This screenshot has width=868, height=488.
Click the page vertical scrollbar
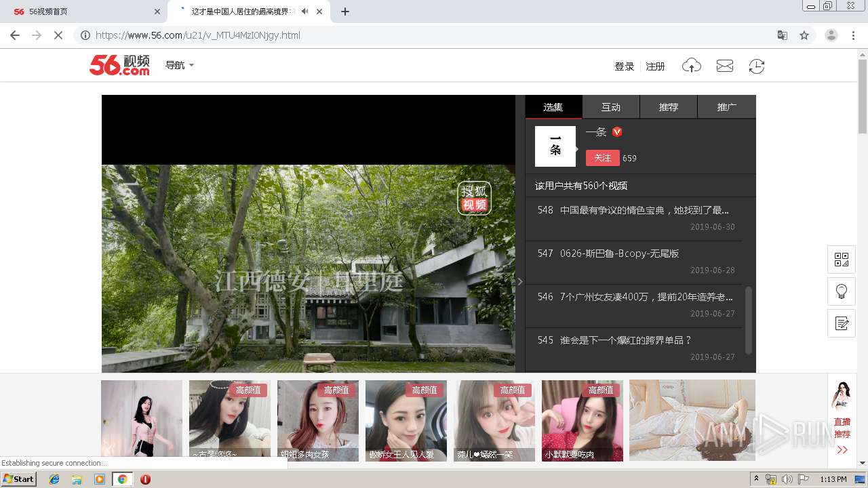[x=863, y=95]
